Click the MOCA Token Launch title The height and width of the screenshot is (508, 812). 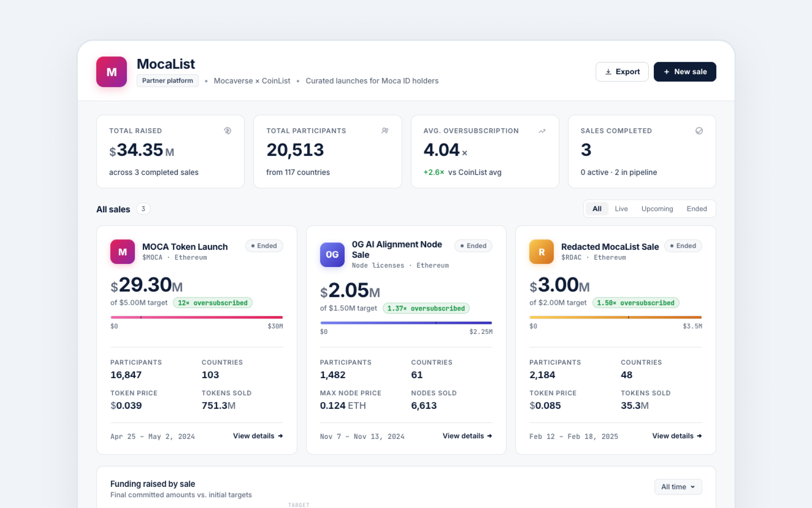click(185, 247)
